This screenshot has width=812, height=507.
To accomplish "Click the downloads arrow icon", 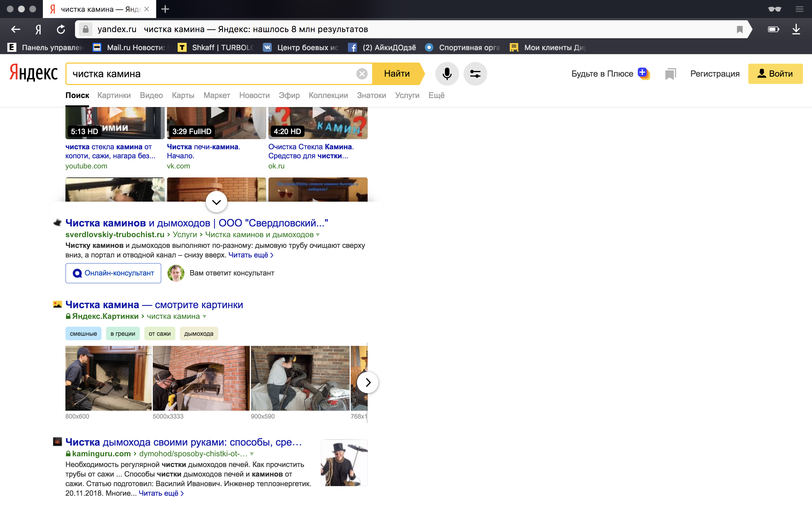I will 796,30.
